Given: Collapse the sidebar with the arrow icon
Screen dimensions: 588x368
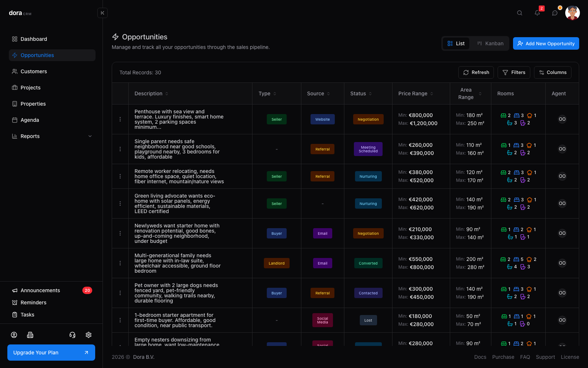Looking at the screenshot, I should (103, 13).
